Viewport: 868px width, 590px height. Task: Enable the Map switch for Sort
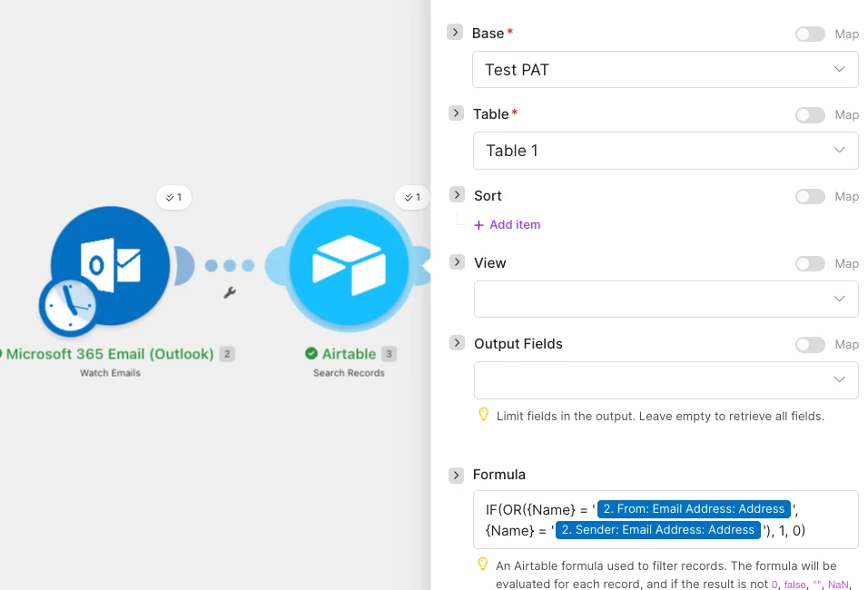click(810, 196)
